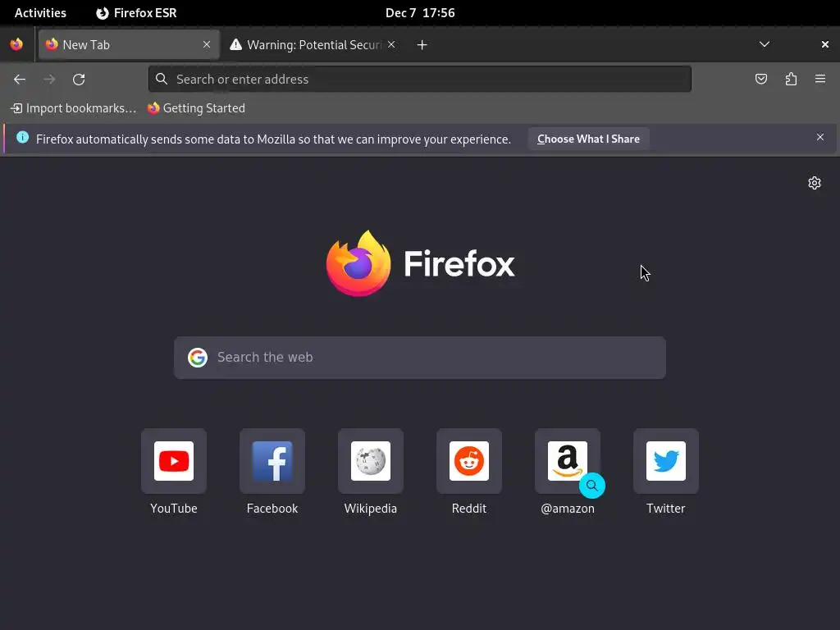Focus the Search or enter address bar
Screen dimensions: 840x630
(x=419, y=80)
